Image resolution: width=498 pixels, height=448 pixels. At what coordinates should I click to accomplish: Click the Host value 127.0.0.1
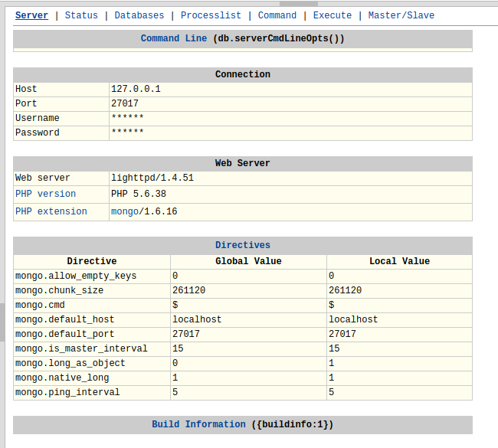point(136,89)
